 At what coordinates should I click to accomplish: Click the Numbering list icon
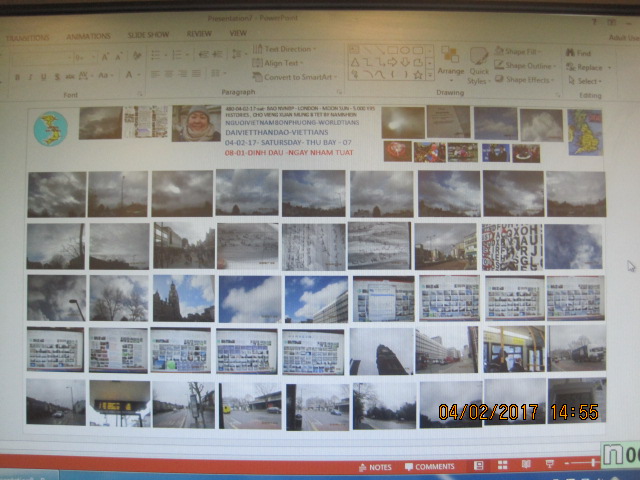coord(177,54)
